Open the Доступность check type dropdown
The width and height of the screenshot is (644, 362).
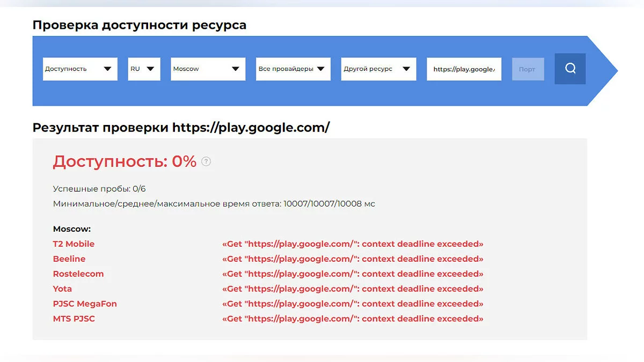80,69
